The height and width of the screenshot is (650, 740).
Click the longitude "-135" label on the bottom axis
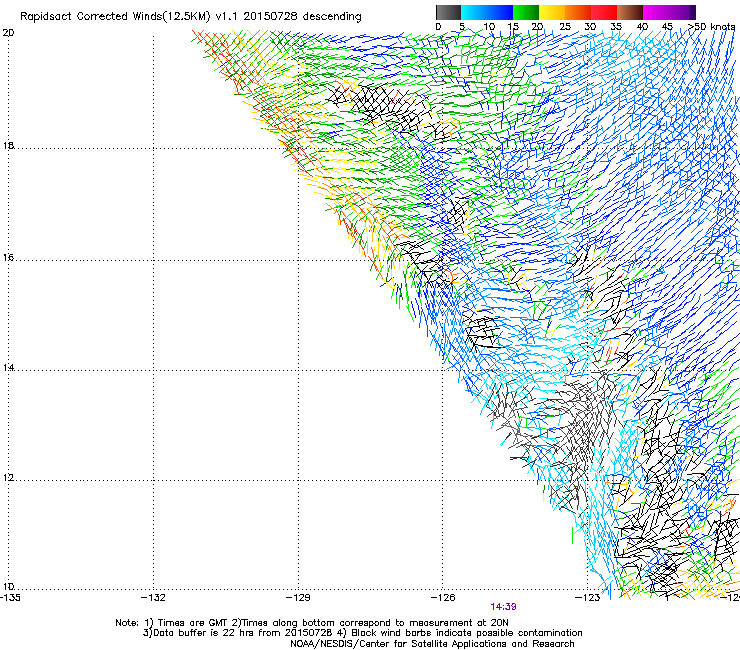click(10, 598)
